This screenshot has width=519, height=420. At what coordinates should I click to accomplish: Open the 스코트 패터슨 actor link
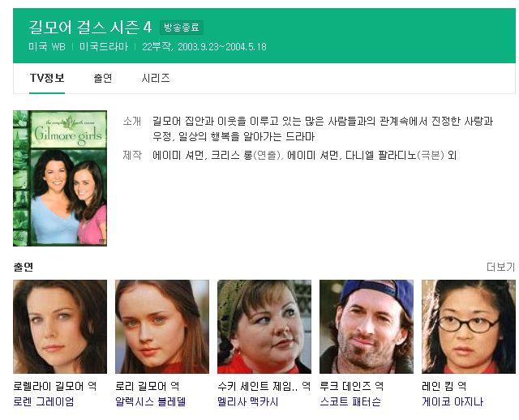click(350, 401)
